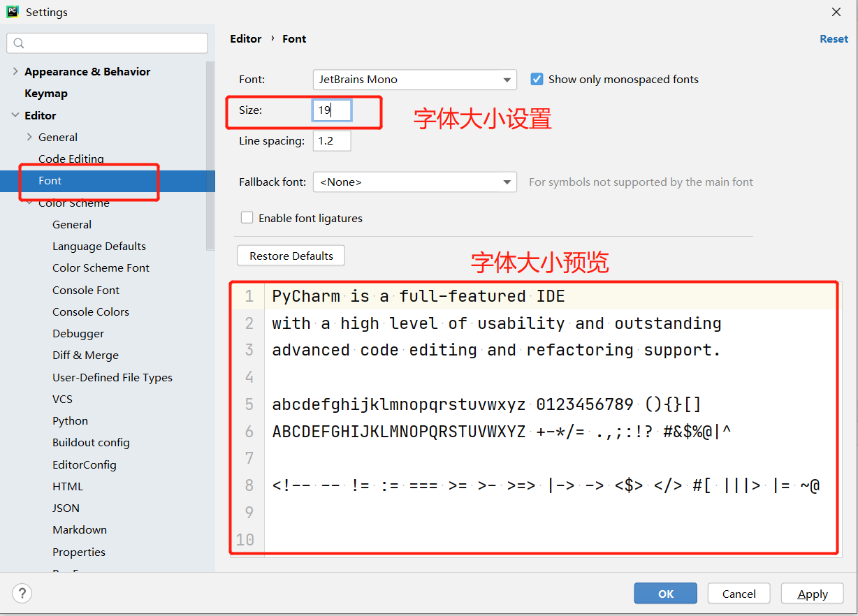Open the Fallback font dropdown
858x616 pixels.
[x=415, y=182]
